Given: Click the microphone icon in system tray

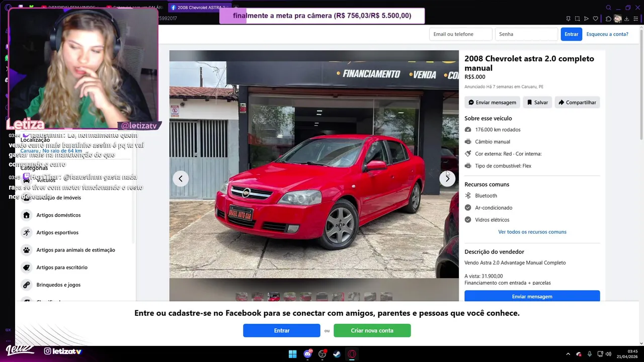Looking at the screenshot, I should 589,354.
